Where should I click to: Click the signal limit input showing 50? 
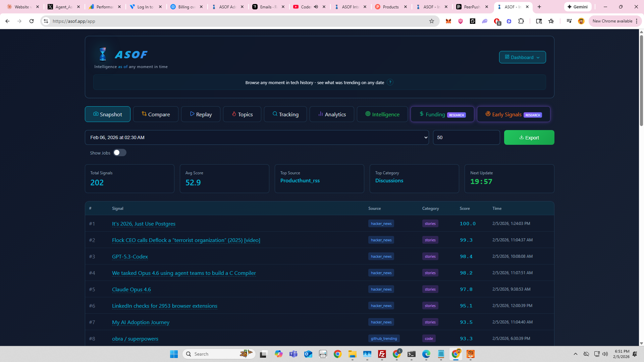pyautogui.click(x=466, y=137)
